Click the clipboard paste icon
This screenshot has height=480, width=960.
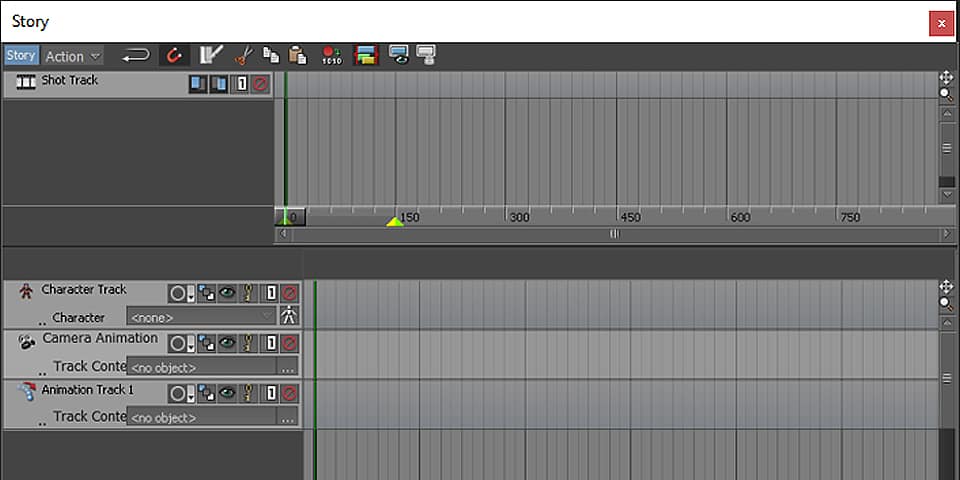point(297,56)
